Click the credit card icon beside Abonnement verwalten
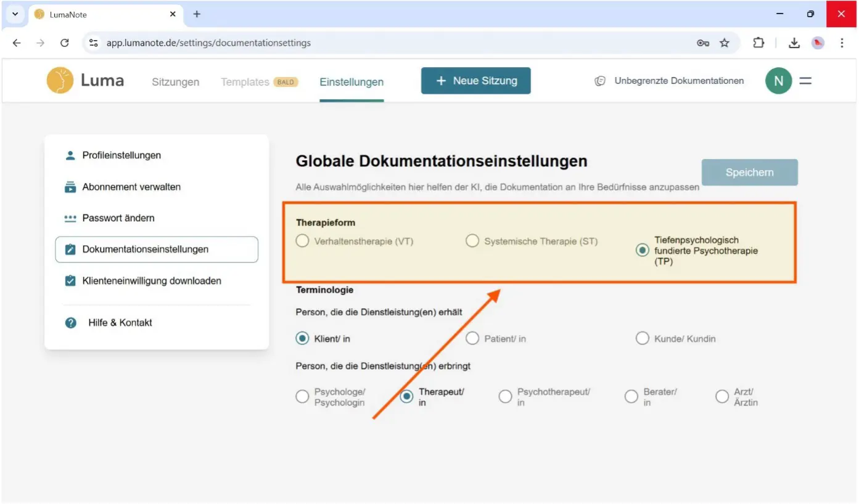859x504 pixels. 70,187
